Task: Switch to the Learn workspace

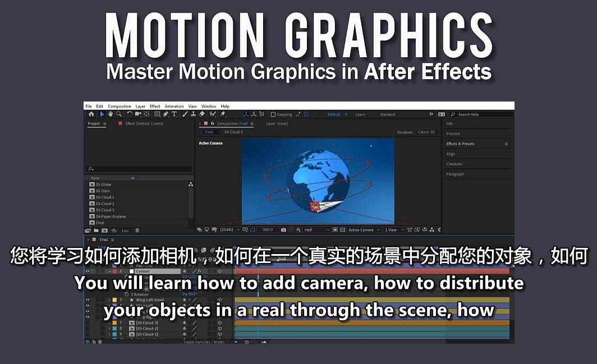Action: coord(360,114)
